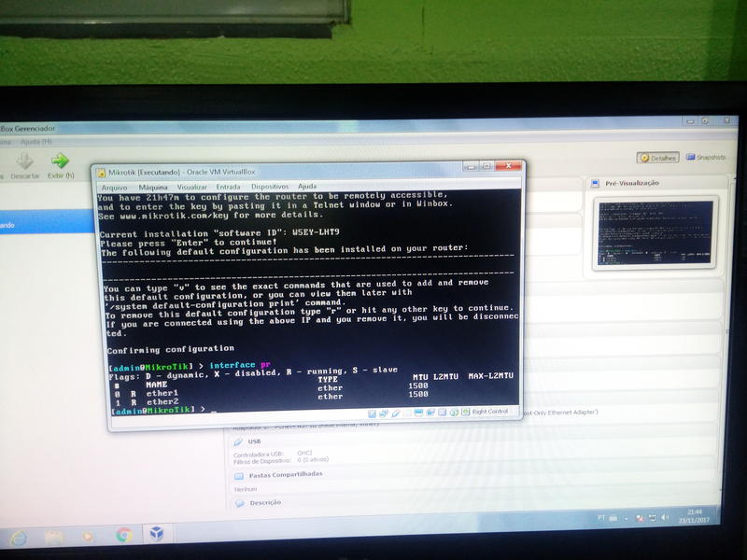Click the Controladora USB: OHCI text
Screen dimensions: 747x560
273,454
